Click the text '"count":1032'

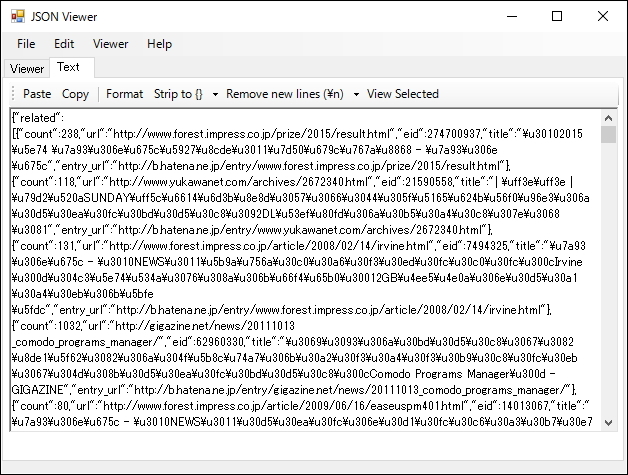tap(51, 326)
